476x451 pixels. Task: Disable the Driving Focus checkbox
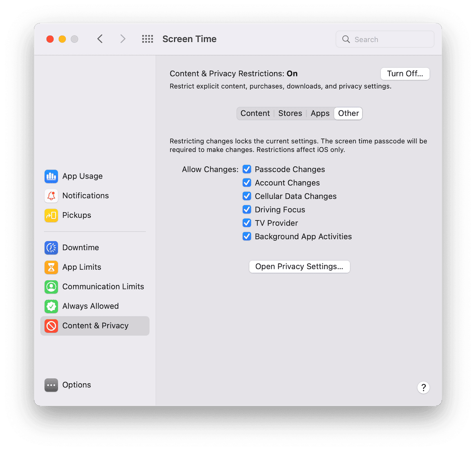click(x=247, y=209)
